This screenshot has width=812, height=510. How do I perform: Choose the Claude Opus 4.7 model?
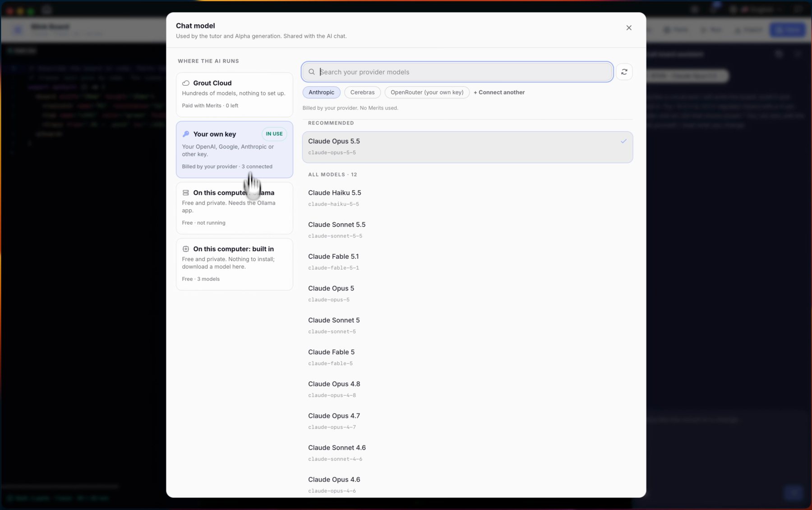(467, 421)
